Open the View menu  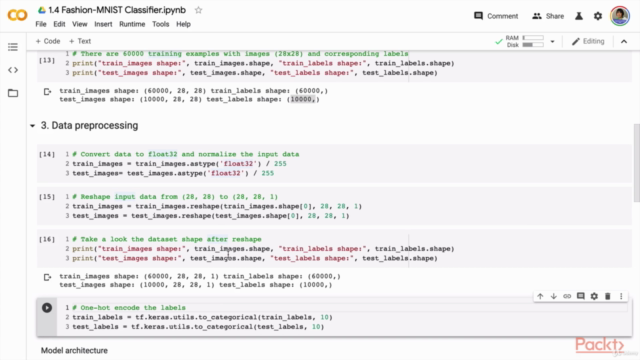coord(80,24)
